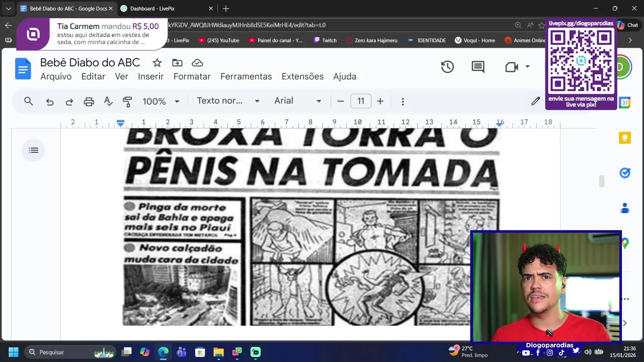The image size is (644, 362).
Task: Click the address bar URL
Action: pyautogui.click(x=247, y=25)
